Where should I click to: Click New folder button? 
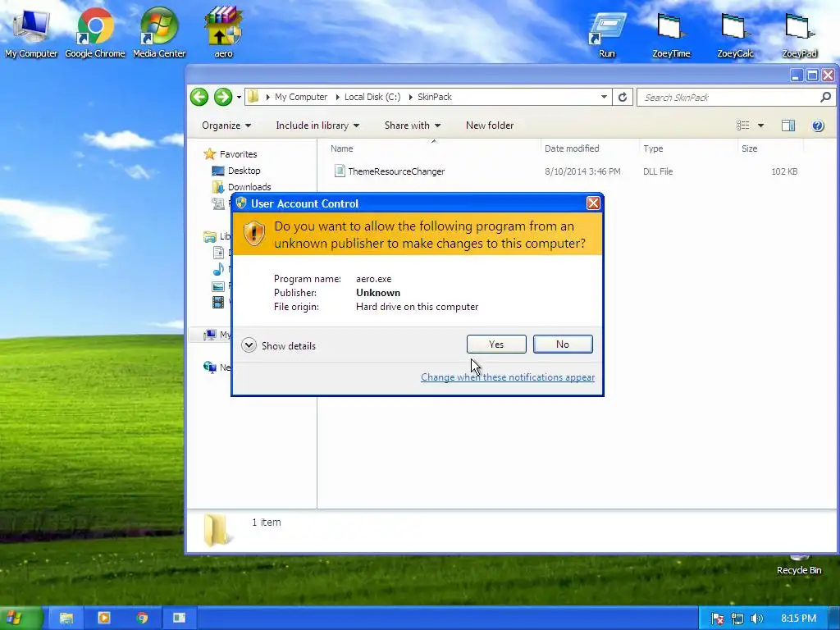pyautogui.click(x=490, y=126)
